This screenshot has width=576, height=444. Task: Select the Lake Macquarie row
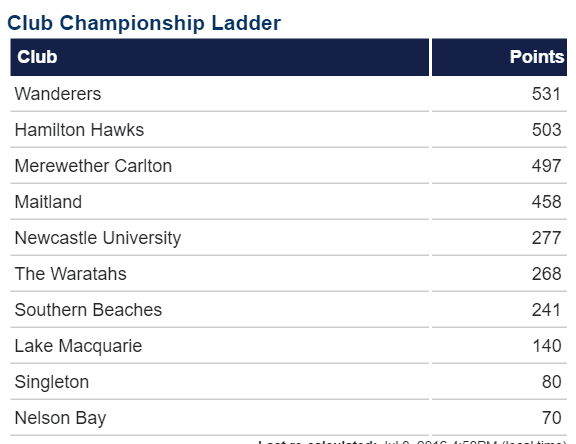pyautogui.click(x=288, y=346)
